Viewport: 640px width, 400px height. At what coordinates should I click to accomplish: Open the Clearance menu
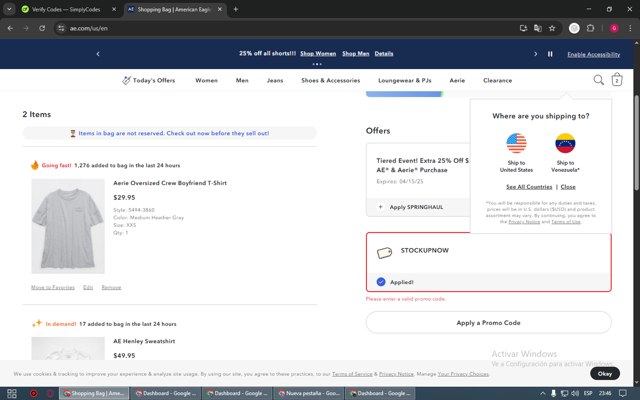pyautogui.click(x=497, y=80)
